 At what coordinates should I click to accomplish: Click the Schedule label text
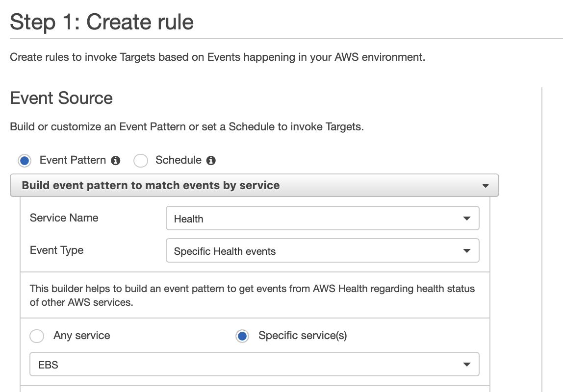[179, 160]
